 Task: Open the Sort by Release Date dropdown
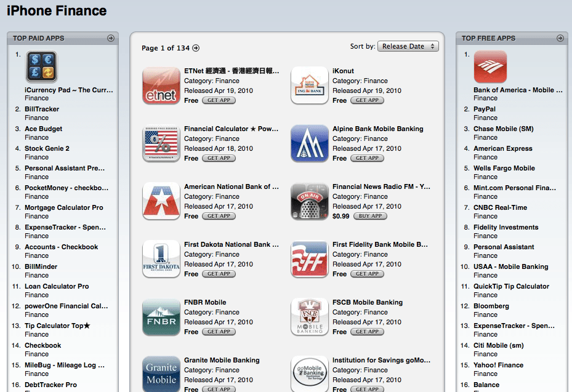pos(408,46)
